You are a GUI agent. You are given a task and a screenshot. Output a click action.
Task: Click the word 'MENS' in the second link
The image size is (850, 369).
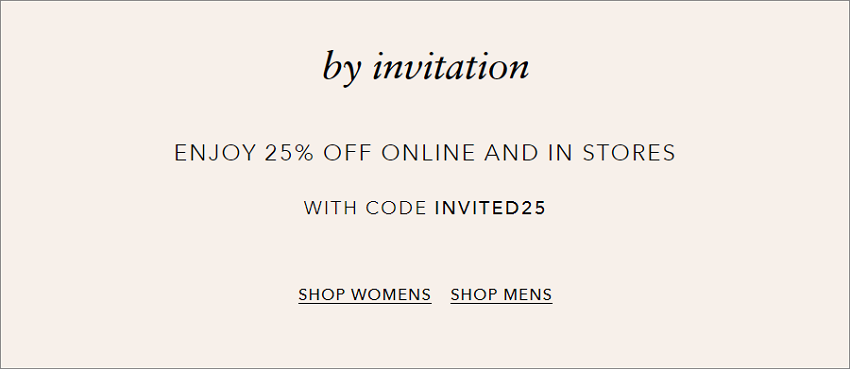pyautogui.click(x=527, y=295)
